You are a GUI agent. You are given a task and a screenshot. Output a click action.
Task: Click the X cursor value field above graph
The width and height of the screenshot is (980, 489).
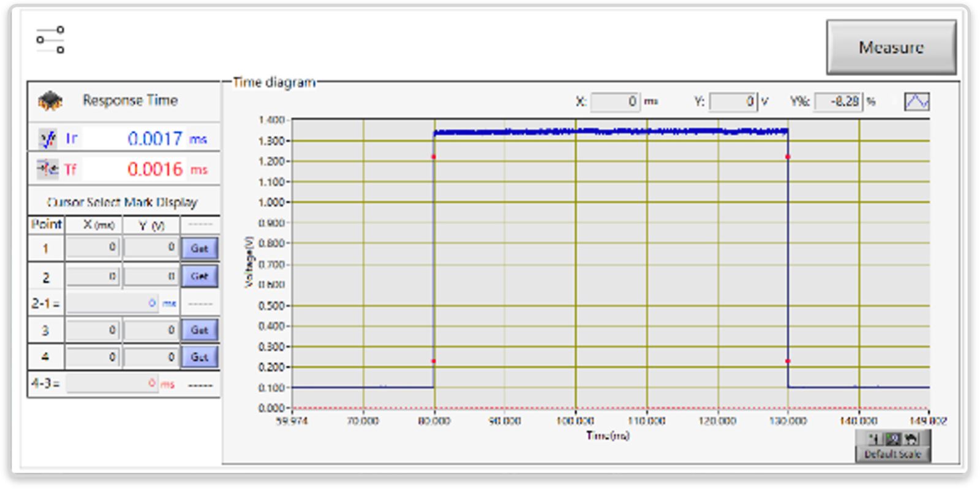pos(615,102)
